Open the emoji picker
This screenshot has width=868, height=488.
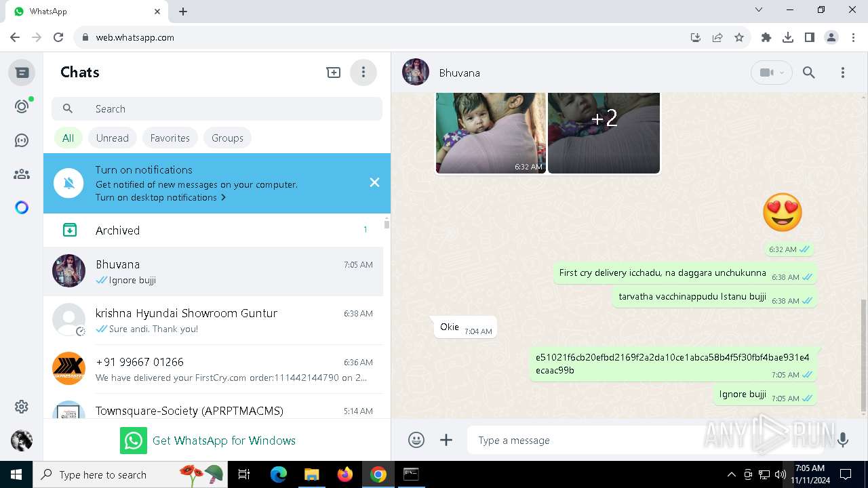(x=416, y=440)
